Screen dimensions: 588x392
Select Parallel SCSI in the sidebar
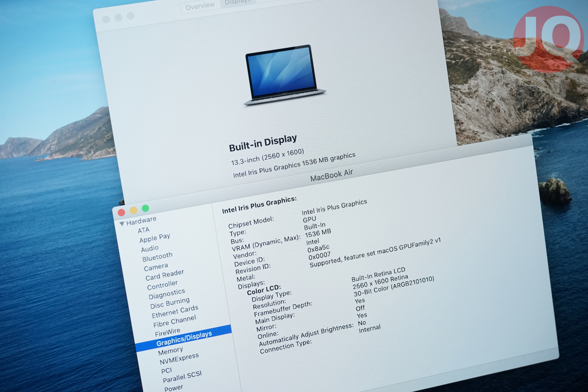[x=182, y=377]
